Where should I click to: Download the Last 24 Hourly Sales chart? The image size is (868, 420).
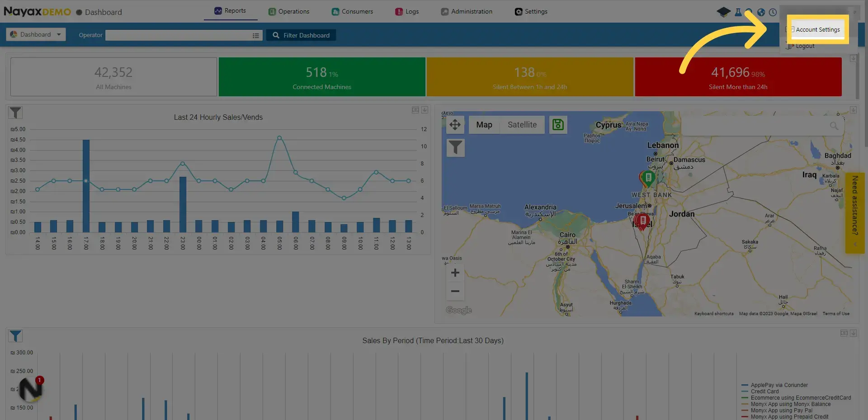click(x=425, y=110)
